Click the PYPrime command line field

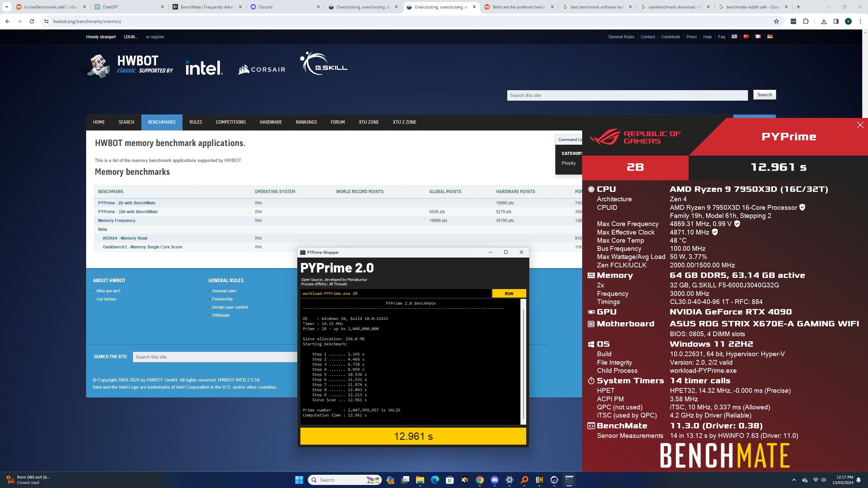[395, 293]
